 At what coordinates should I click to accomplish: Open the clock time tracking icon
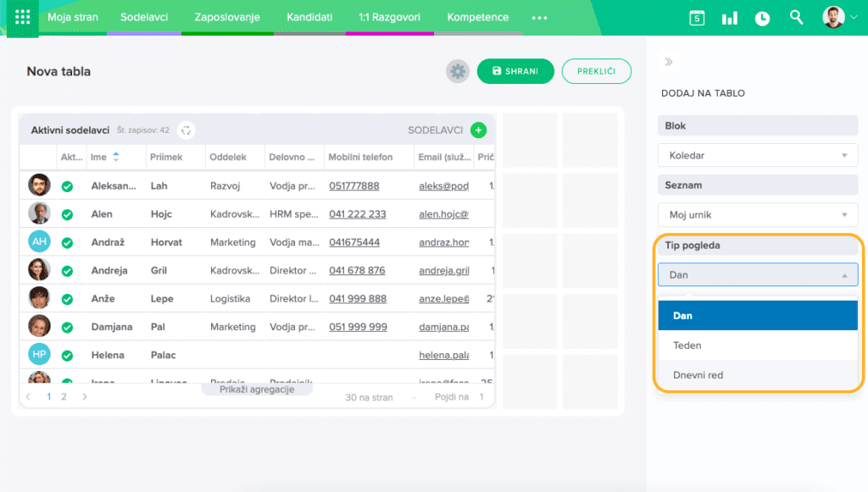tap(762, 18)
